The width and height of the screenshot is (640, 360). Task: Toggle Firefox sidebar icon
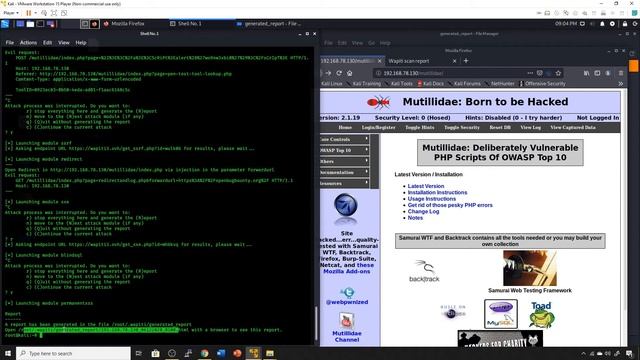pos(597,73)
